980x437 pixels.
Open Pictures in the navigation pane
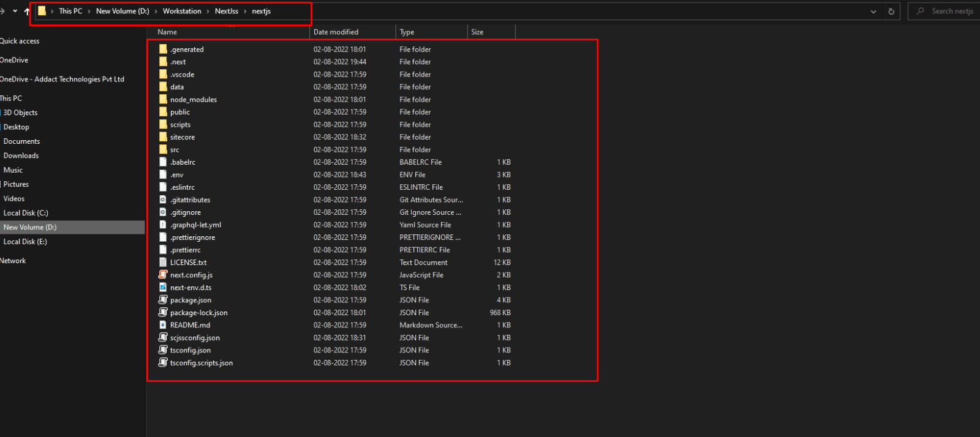click(16, 184)
